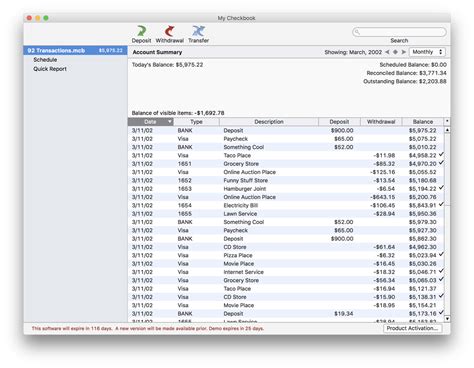Go to next month arrow

point(404,52)
